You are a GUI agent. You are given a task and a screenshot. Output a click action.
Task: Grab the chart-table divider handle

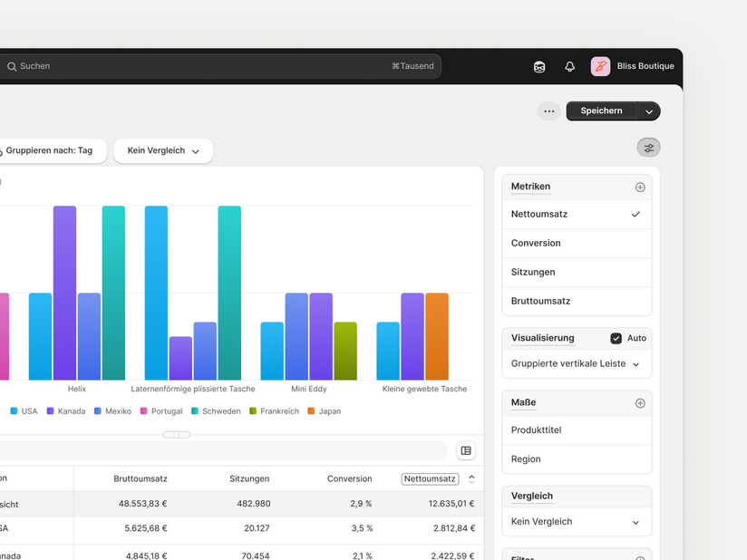click(x=176, y=435)
